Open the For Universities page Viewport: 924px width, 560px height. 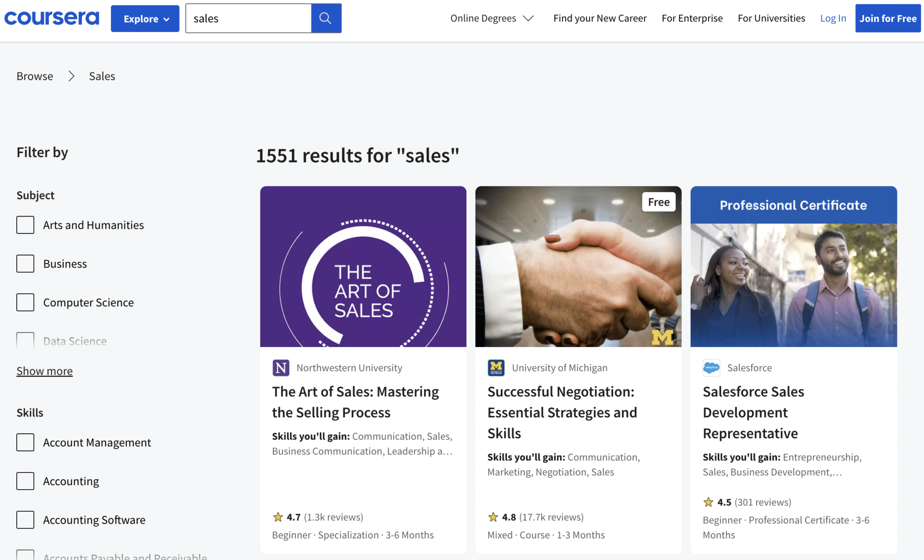(x=771, y=18)
